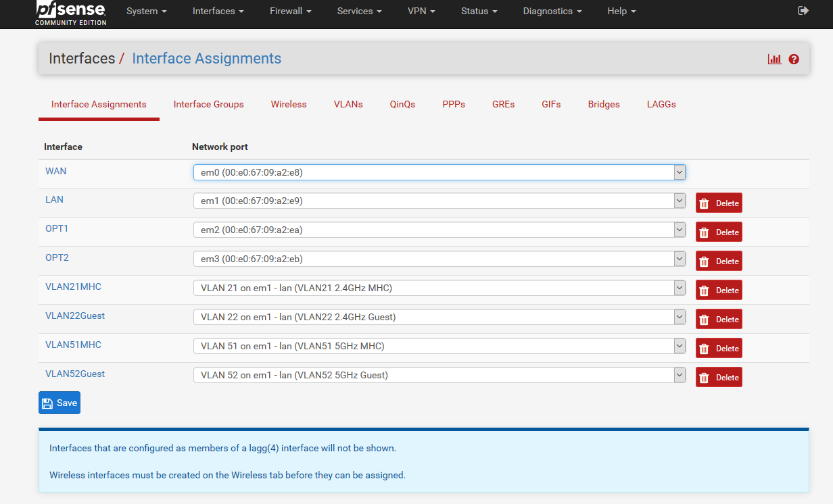Screen dimensions: 833x504
Task: Delete the OPT1 interface assignment
Action: 719,232
